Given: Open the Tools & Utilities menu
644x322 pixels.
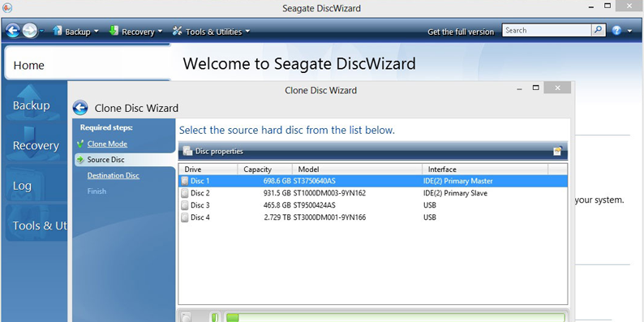Looking at the screenshot, I should click(x=211, y=31).
